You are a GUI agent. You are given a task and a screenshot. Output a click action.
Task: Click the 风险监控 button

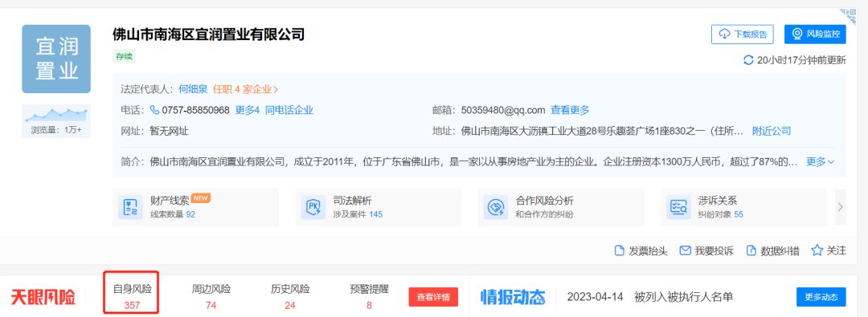[x=815, y=34]
